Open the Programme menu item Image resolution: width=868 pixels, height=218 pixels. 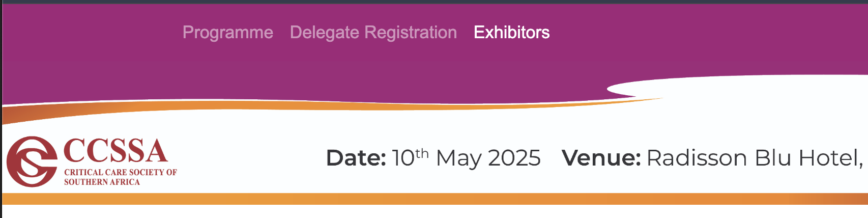point(227,33)
